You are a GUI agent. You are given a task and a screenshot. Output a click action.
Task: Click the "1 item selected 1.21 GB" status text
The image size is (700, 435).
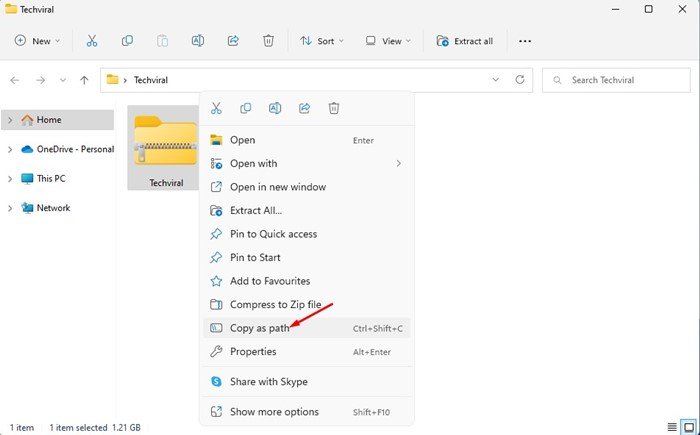click(x=95, y=428)
